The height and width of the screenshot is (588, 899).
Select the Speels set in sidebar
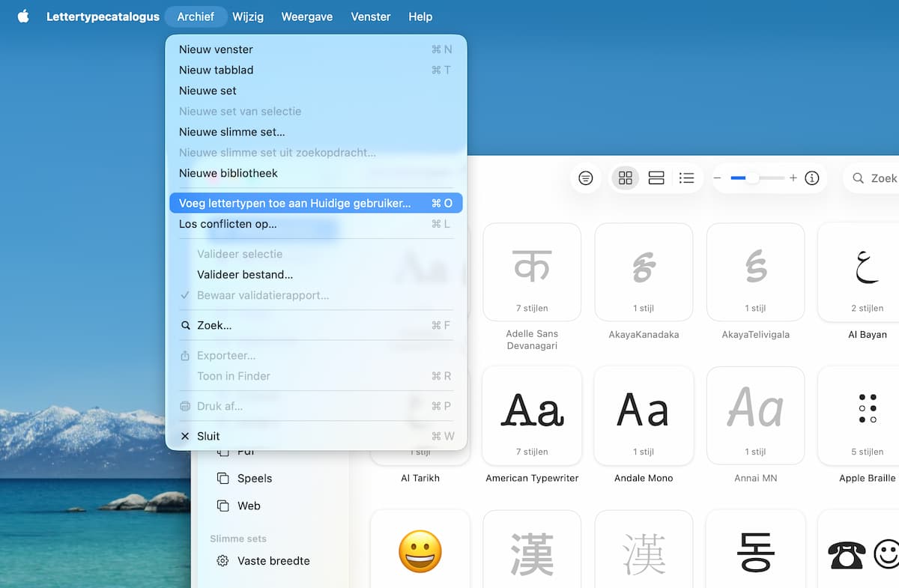tap(254, 479)
